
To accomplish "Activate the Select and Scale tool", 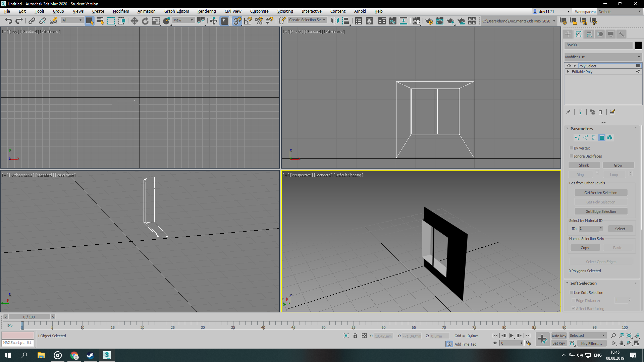I will pyautogui.click(x=156, y=21).
